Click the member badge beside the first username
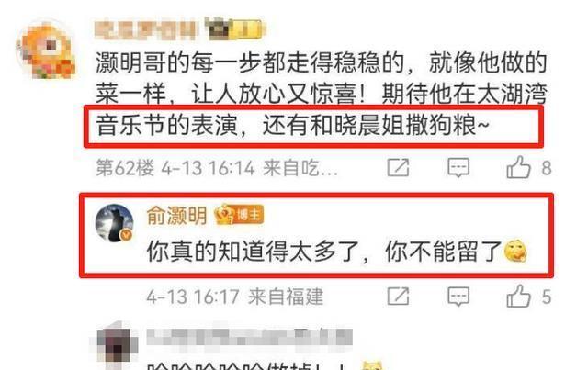 (234, 29)
